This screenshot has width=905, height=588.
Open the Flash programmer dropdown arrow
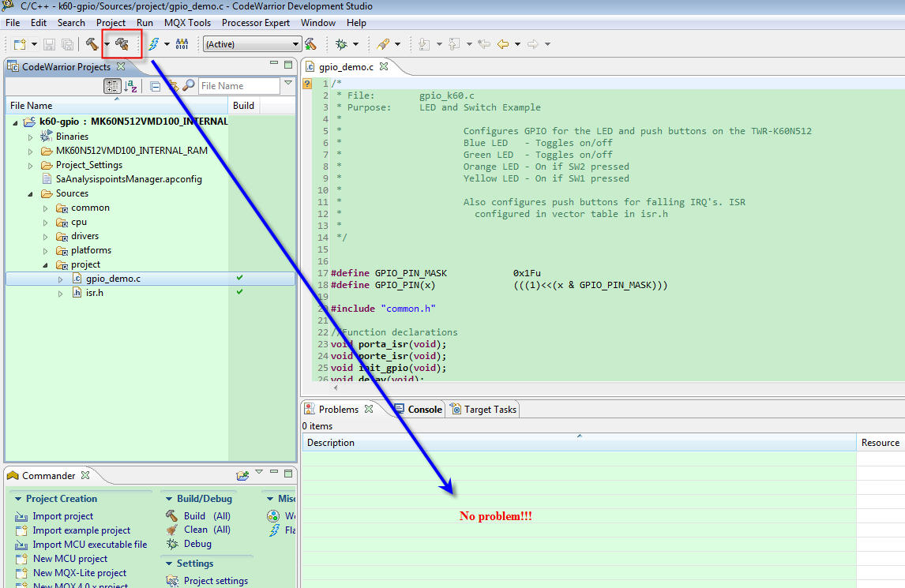167,44
